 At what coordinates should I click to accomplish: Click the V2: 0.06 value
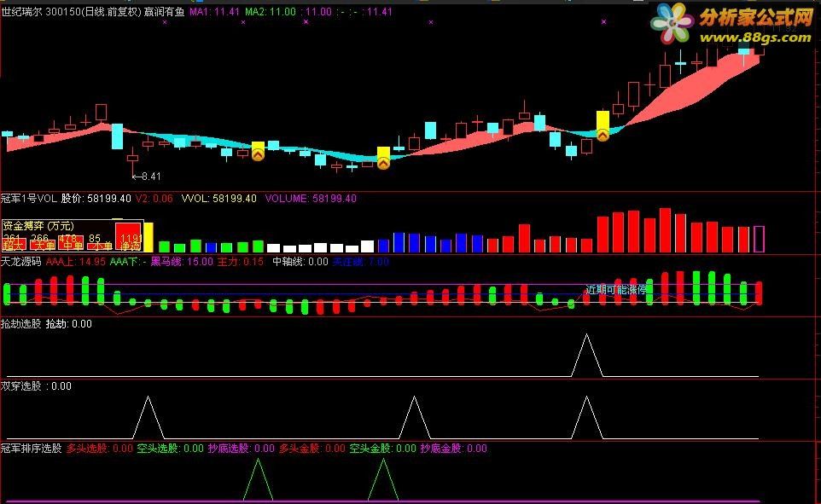click(x=154, y=199)
